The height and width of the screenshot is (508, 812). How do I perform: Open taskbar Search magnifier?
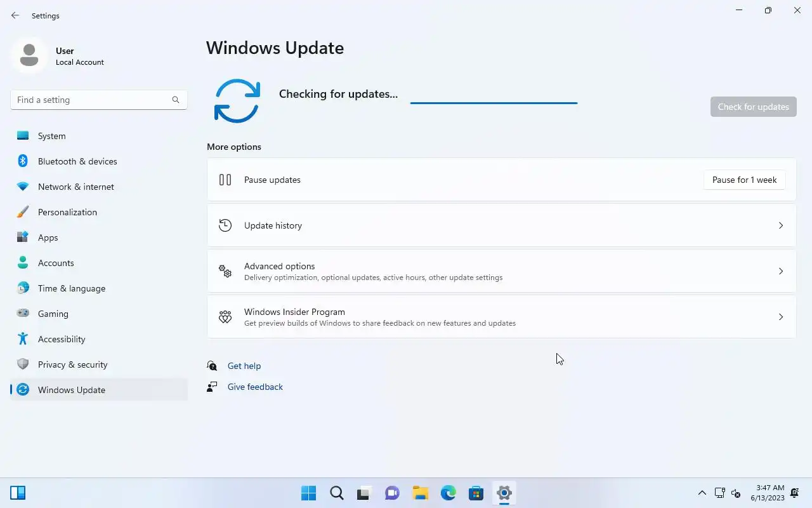(x=337, y=493)
